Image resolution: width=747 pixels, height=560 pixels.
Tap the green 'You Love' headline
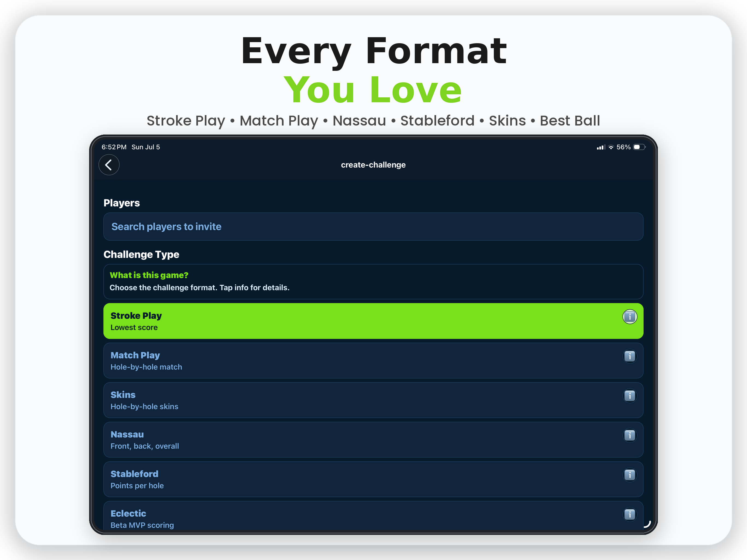(372, 90)
